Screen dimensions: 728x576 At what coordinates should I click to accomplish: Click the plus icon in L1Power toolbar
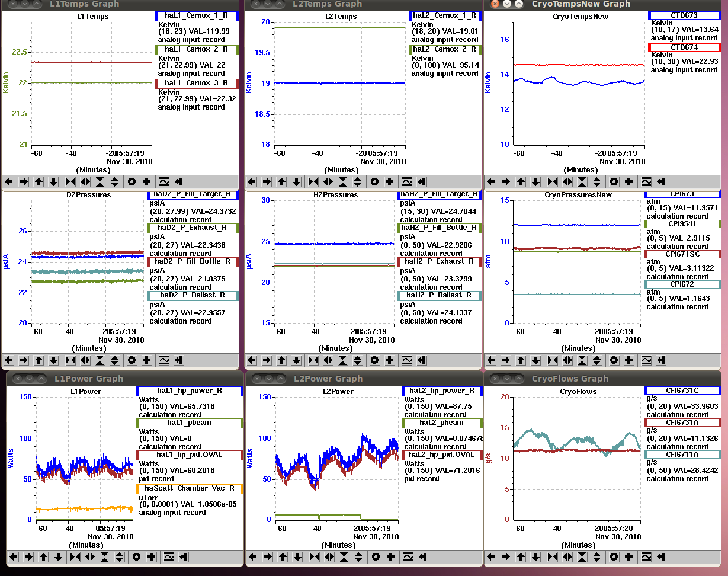[x=152, y=557]
